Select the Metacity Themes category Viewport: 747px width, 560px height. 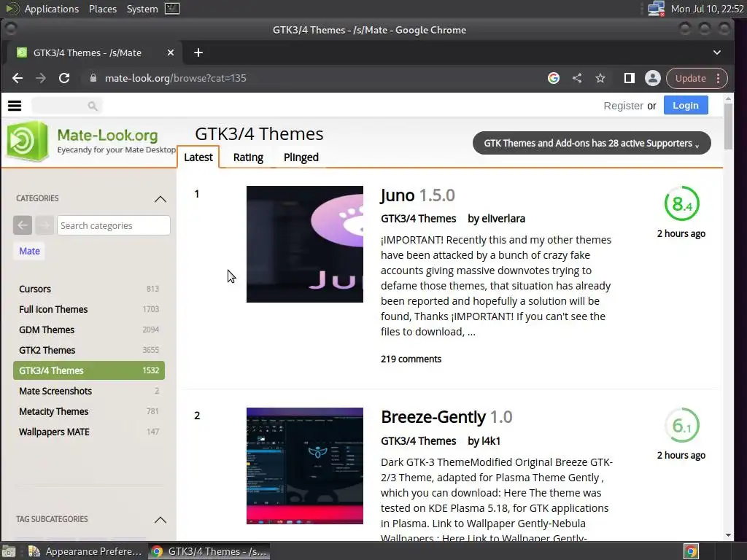[89, 411]
